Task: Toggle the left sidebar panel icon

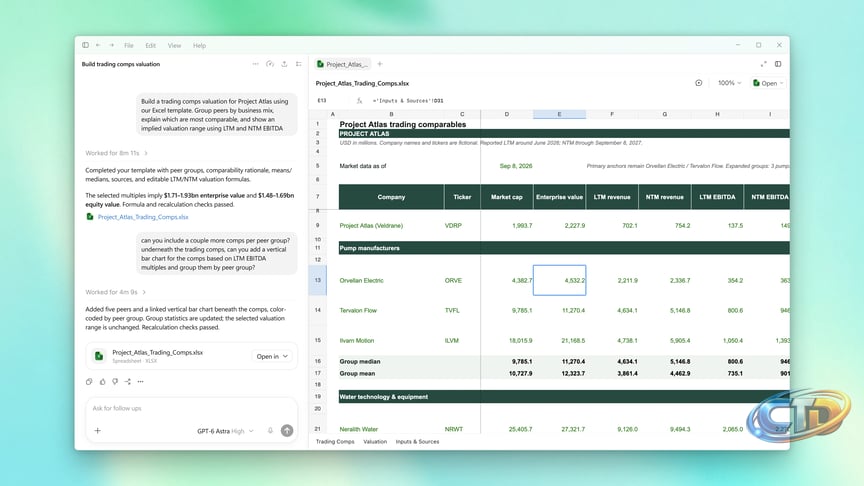Action: (85, 45)
